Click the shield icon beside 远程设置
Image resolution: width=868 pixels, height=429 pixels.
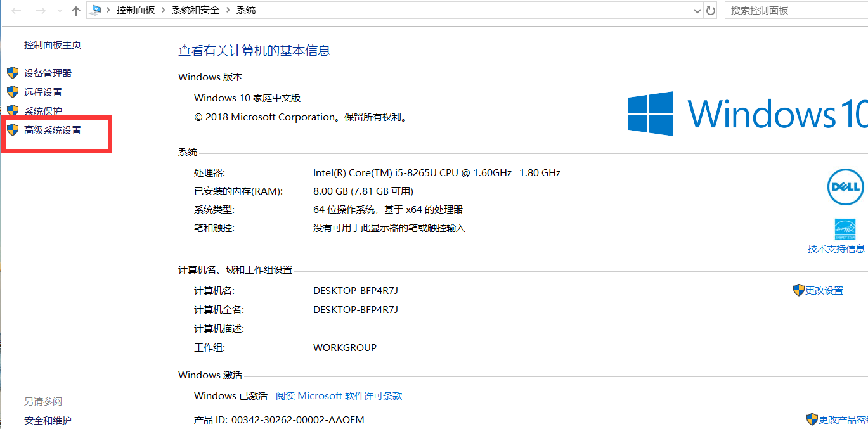tap(13, 91)
